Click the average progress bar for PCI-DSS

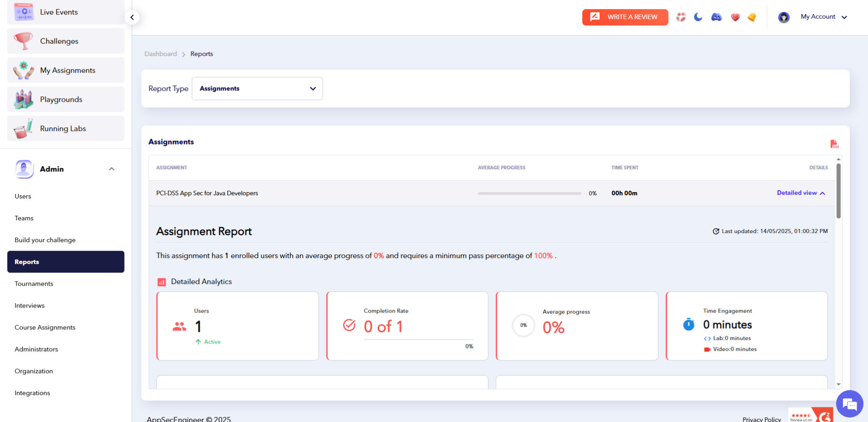tap(529, 193)
